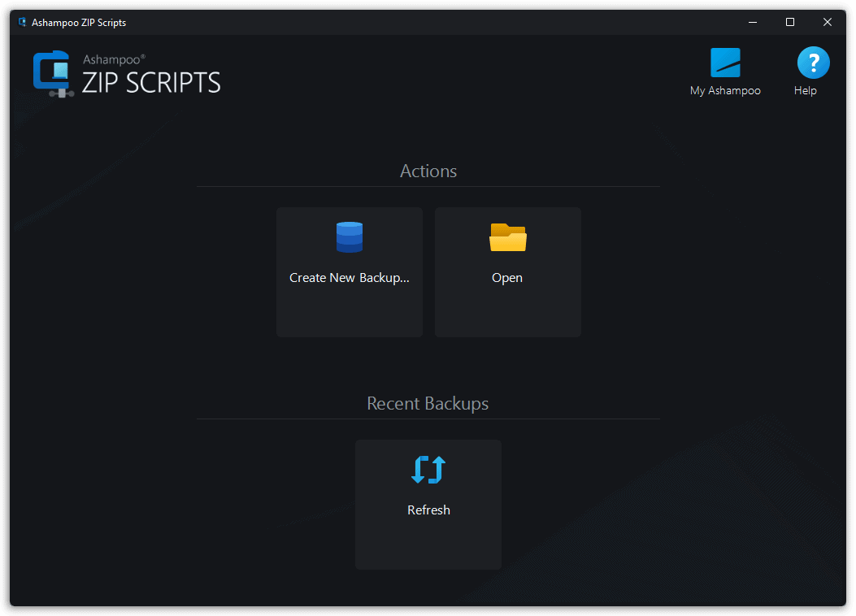Click the Help text label
Image resolution: width=856 pixels, height=616 pixels.
coord(806,90)
